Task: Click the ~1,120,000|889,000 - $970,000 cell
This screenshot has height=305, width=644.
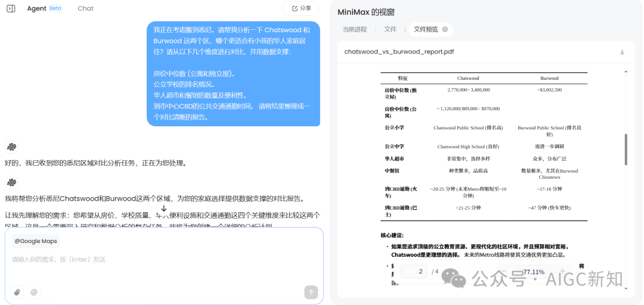Action: pyautogui.click(x=468, y=109)
